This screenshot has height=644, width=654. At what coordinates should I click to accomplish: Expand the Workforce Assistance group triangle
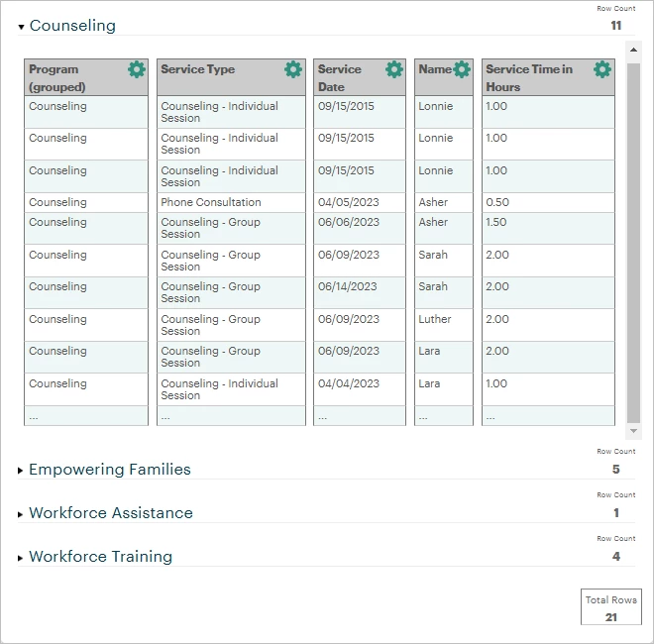pyautogui.click(x=21, y=514)
